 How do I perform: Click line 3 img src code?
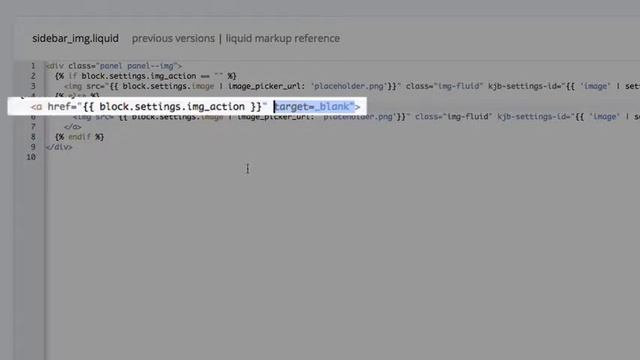[352, 86]
